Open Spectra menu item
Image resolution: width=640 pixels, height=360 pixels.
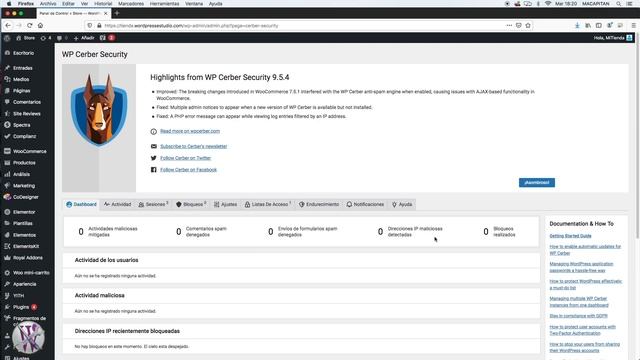pyautogui.click(x=21, y=125)
